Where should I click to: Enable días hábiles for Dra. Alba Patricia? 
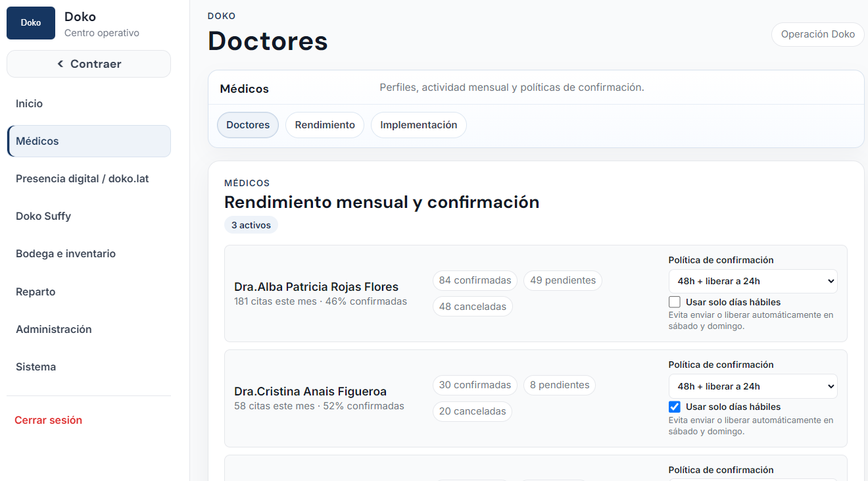click(x=675, y=302)
